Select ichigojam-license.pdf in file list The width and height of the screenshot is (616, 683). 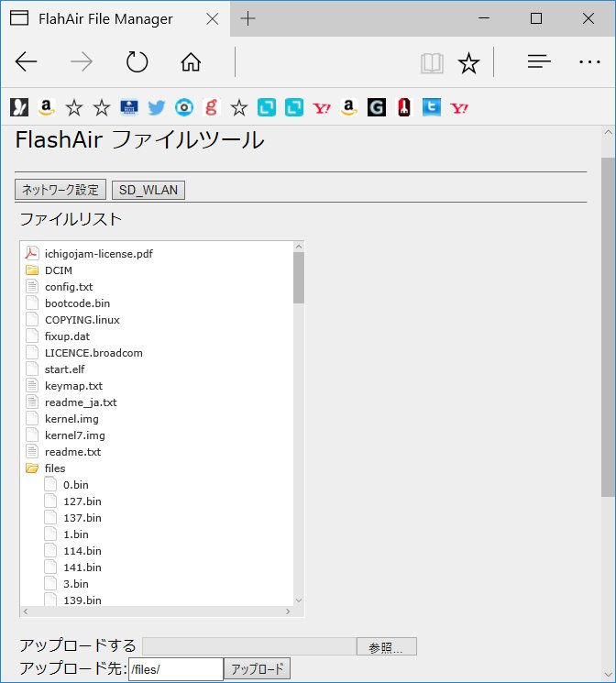pos(99,254)
